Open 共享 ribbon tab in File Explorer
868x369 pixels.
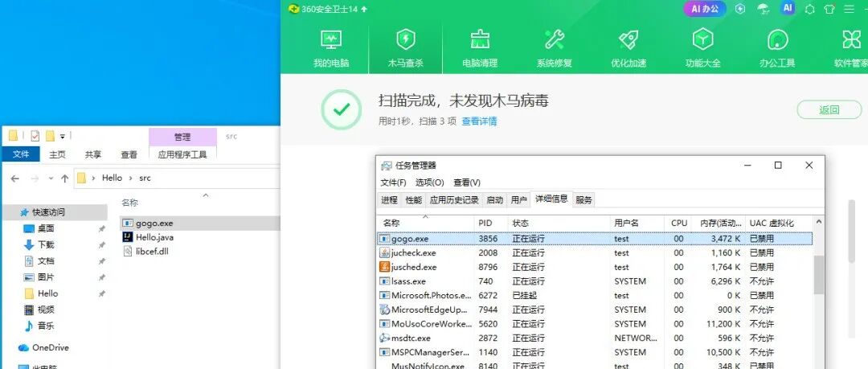pos(93,154)
